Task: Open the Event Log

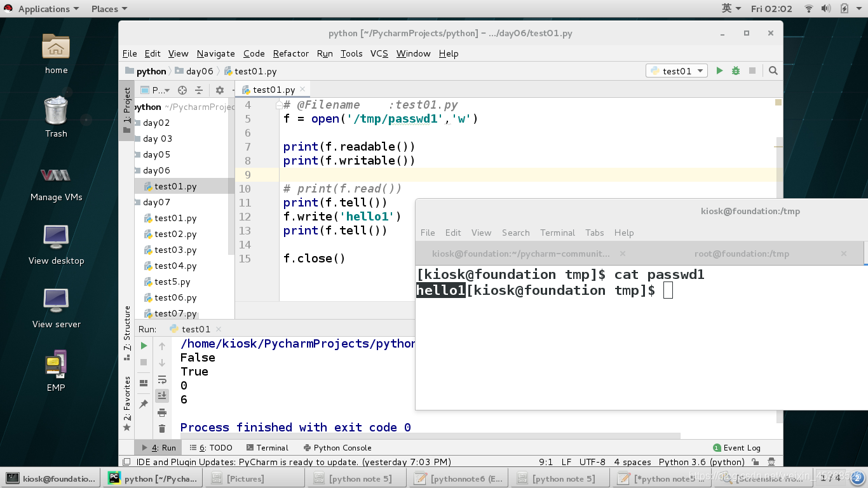Action: (737, 448)
